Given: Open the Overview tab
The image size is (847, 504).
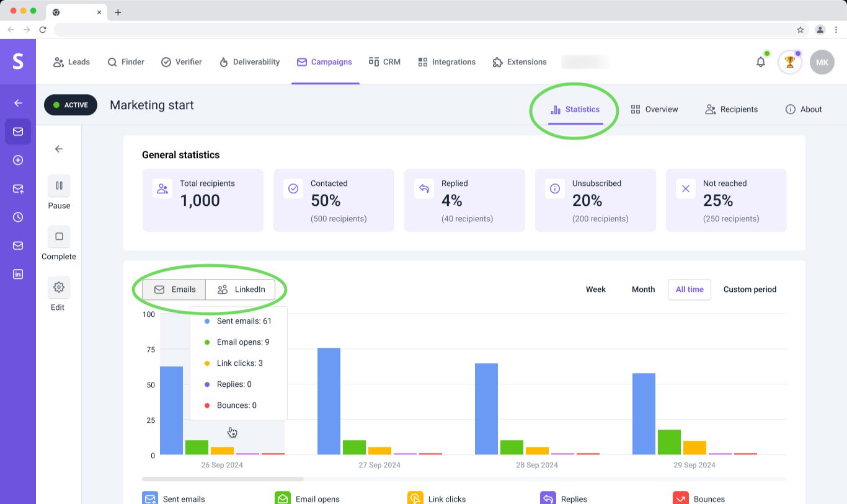Looking at the screenshot, I should coord(654,109).
